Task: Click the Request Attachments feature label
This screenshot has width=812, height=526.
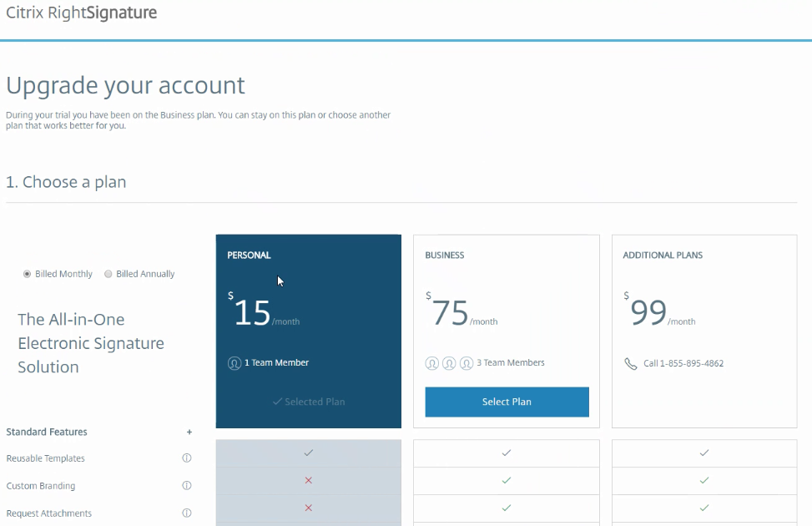Action: pos(49,513)
